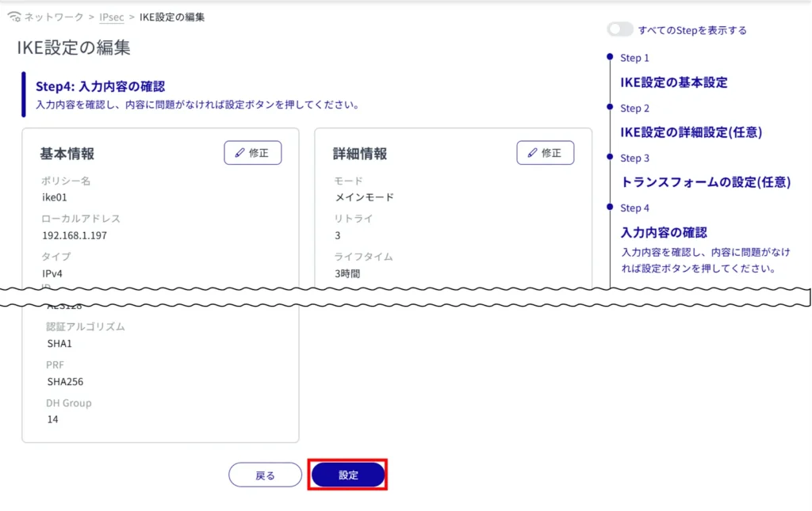This screenshot has height=511, width=812.
Task: Click the pencil icon in the 詳細情報 card
Action: [x=532, y=153]
